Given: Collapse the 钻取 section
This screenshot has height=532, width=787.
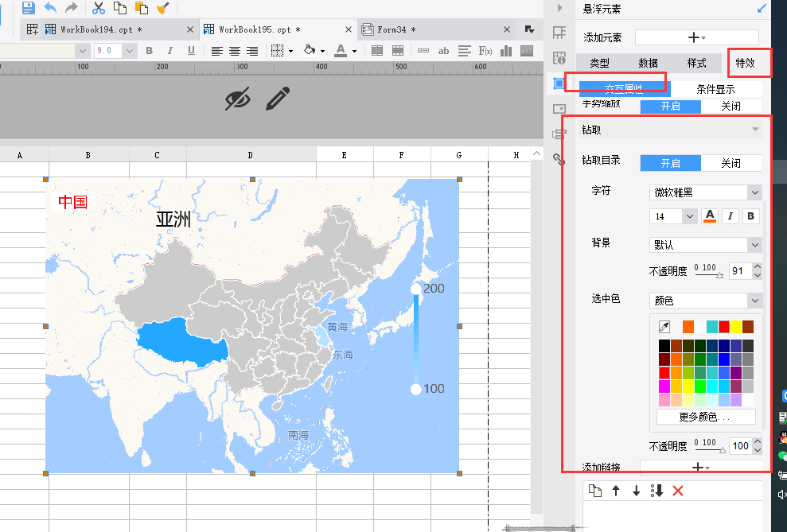Looking at the screenshot, I should (x=755, y=130).
